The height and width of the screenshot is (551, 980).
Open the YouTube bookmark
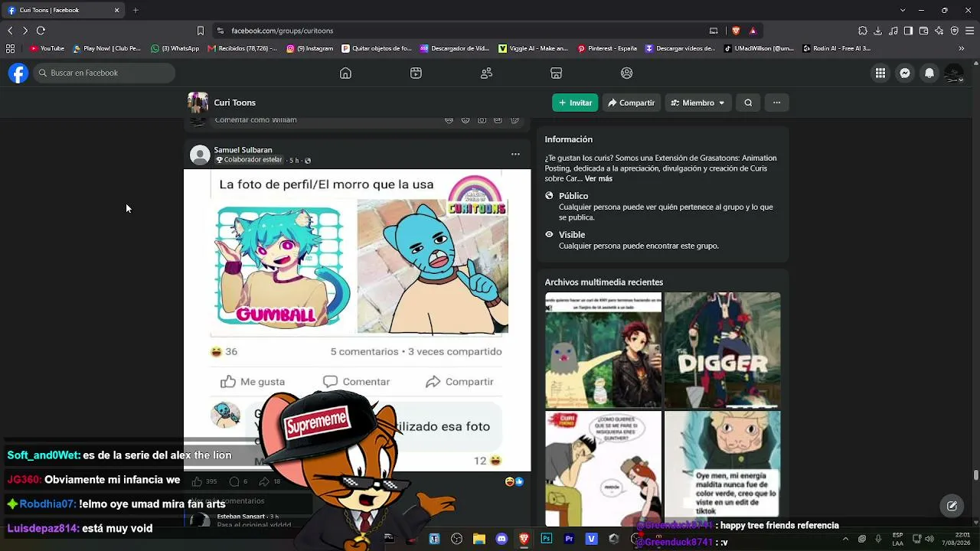coord(47,49)
